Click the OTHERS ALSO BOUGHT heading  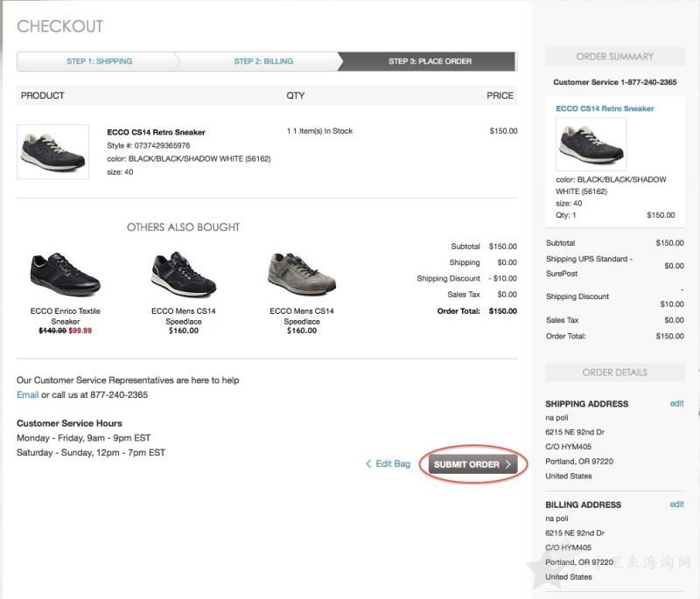coord(183,227)
